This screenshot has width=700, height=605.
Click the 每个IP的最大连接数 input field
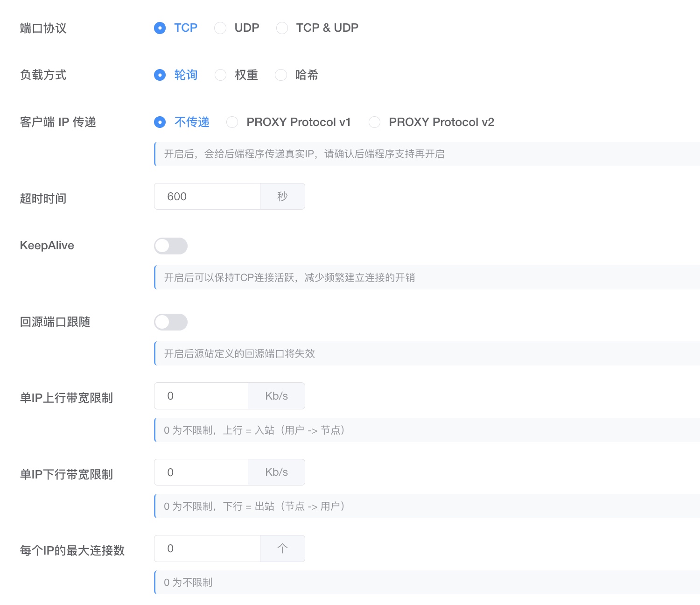pyautogui.click(x=207, y=549)
